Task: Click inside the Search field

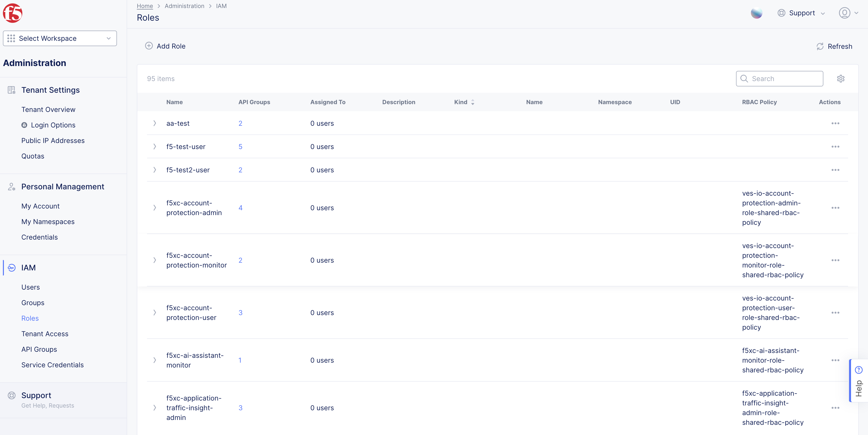Action: (x=779, y=79)
